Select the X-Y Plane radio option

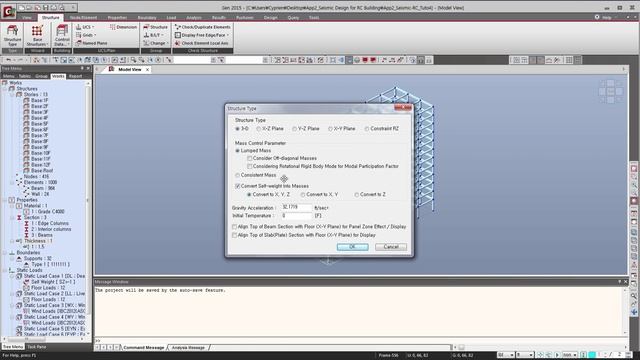point(330,129)
